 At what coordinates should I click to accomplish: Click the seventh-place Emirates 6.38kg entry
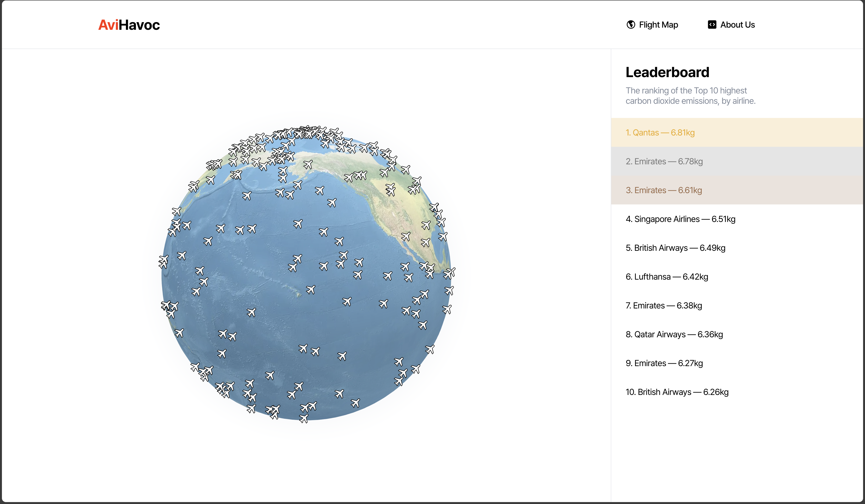(663, 306)
